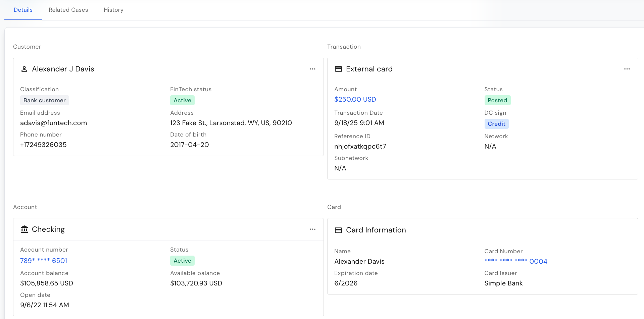Click the masked card number ending 0004

(515, 262)
